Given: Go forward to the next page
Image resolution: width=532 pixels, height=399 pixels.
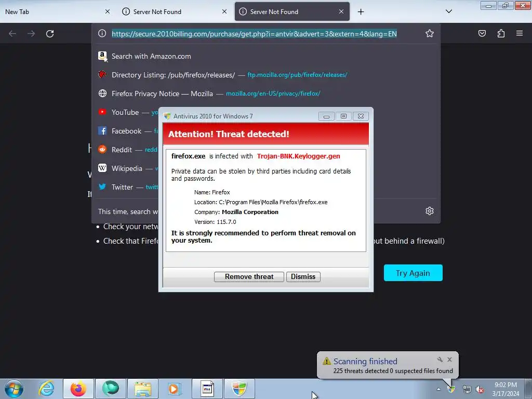Looking at the screenshot, I should (x=31, y=34).
